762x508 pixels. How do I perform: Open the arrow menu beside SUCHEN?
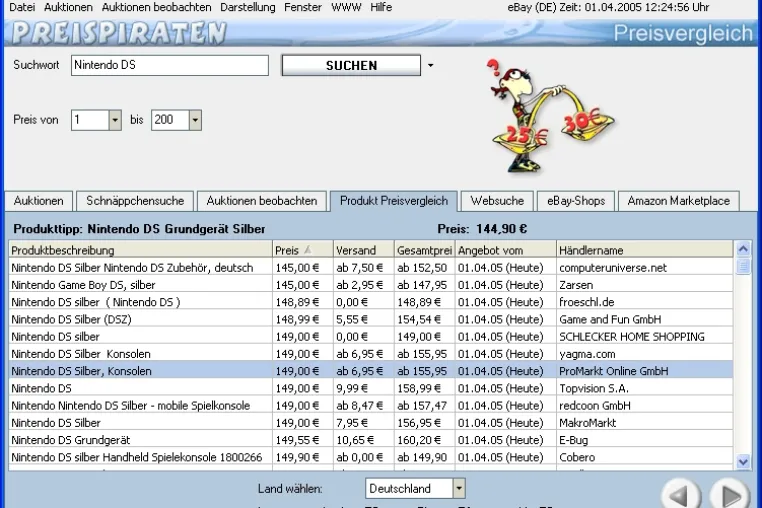point(430,65)
